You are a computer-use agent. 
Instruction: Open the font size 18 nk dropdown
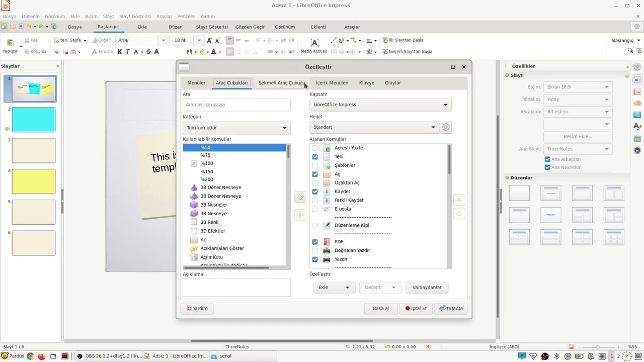coord(199,40)
